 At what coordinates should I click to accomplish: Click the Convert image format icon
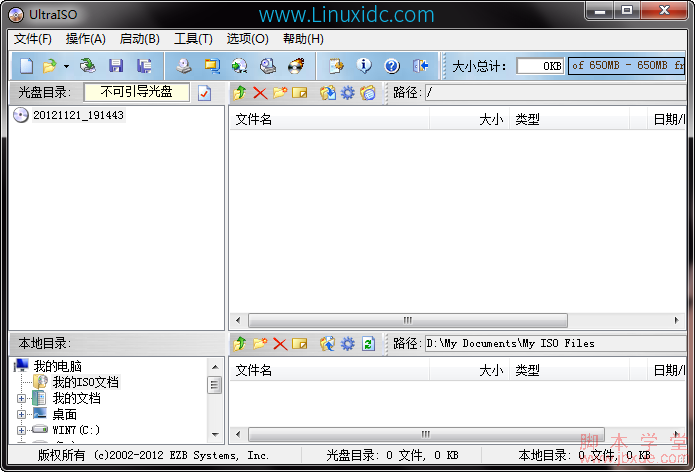[x=212, y=66]
